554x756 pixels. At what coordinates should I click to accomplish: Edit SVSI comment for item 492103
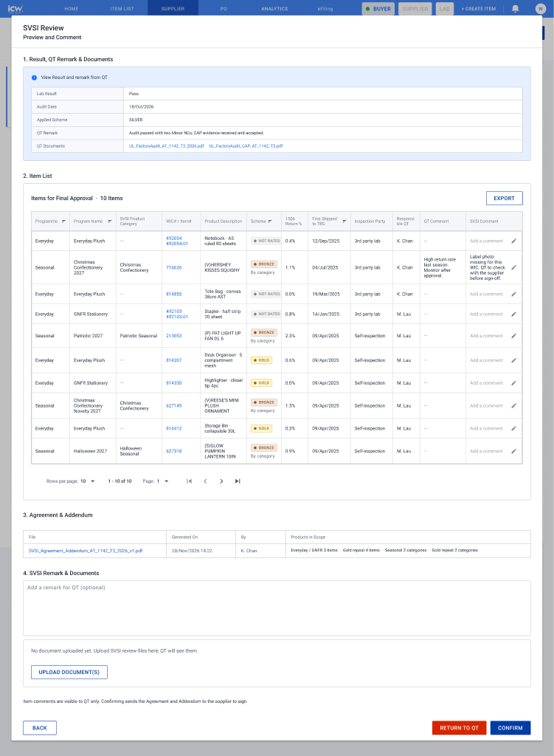coord(513,315)
